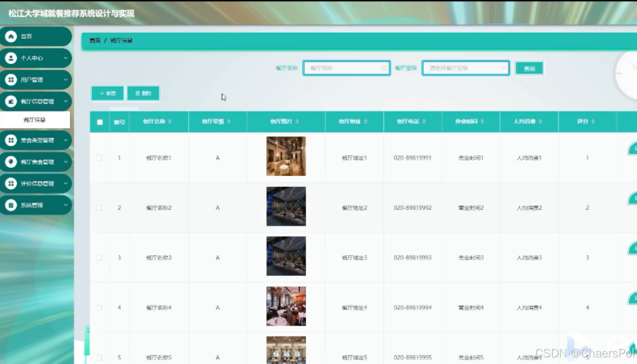
Task: Open restaurant image thumbnail in row 3
Action: tap(286, 256)
